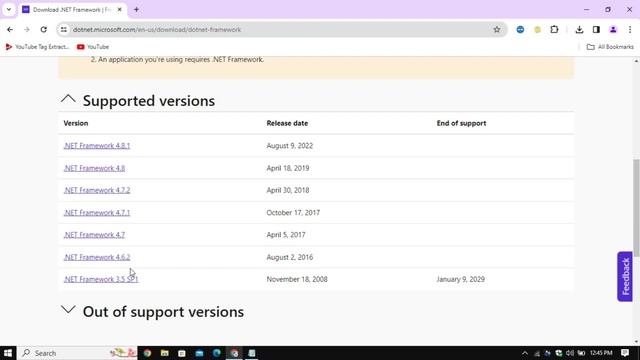The height and width of the screenshot is (360, 640).
Task: Click the October 17, 2017 release date
Action: [x=293, y=213]
